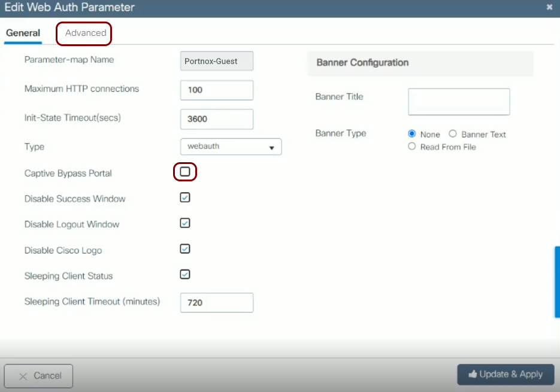Click the Sleeping Client Timeout field

[x=216, y=302]
